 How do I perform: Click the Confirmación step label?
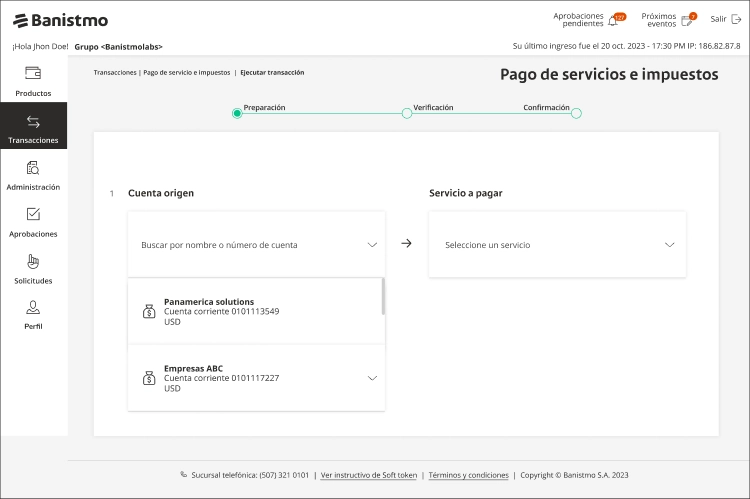tap(546, 108)
